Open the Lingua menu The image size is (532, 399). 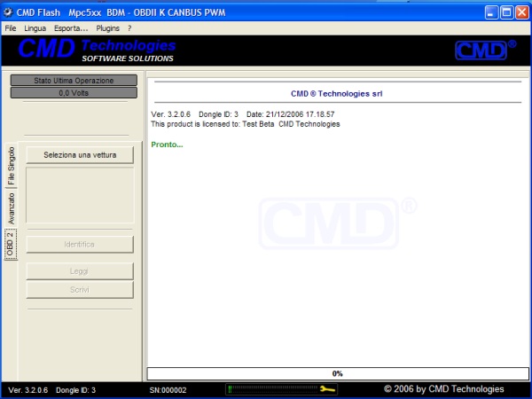point(35,28)
